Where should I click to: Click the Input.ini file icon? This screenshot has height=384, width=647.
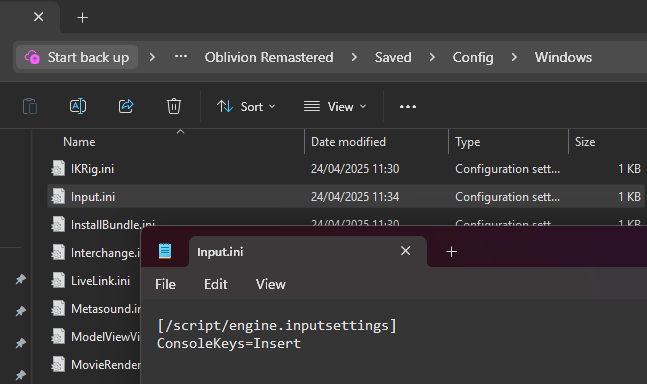click(x=58, y=197)
